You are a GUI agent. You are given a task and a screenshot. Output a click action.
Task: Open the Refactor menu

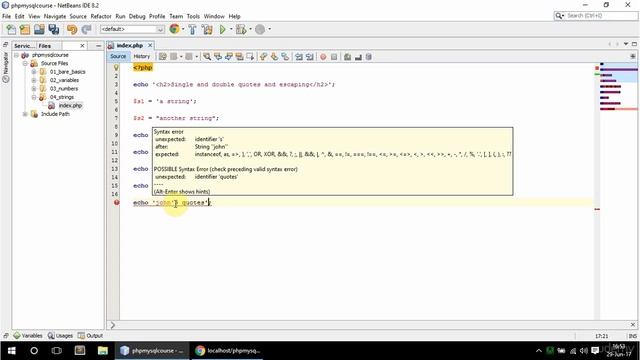tap(101, 16)
